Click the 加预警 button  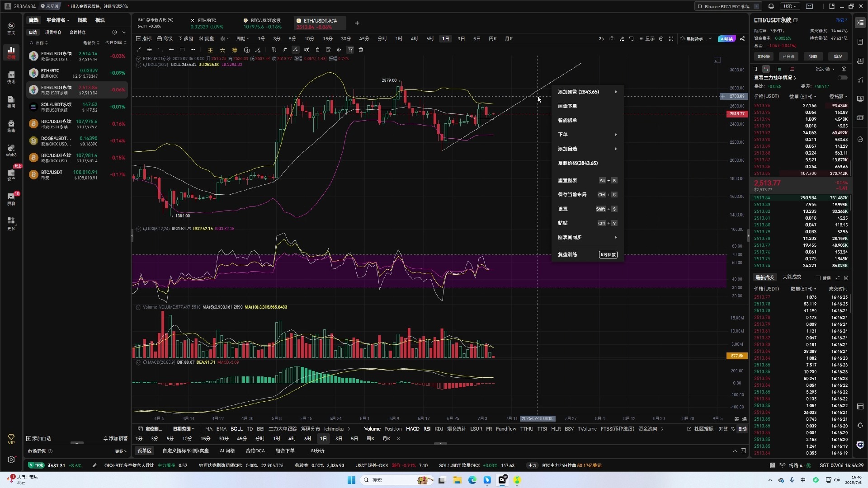coord(764,56)
